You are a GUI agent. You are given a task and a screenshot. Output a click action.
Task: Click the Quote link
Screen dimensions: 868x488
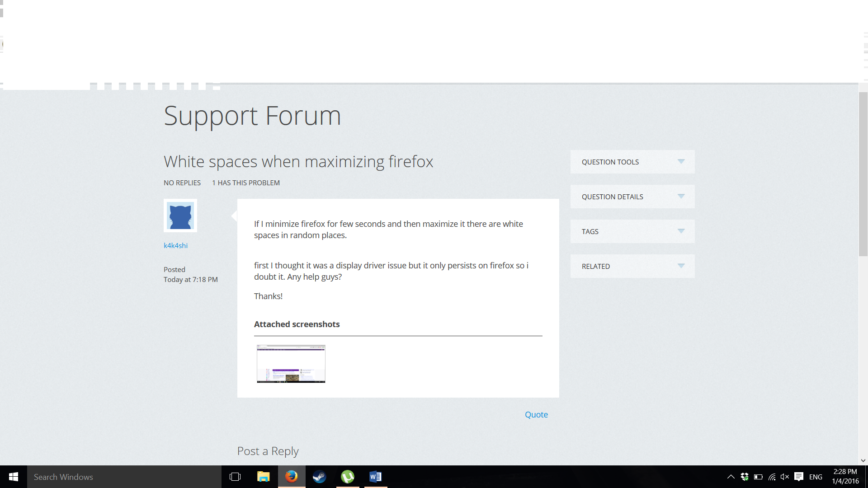coord(536,414)
